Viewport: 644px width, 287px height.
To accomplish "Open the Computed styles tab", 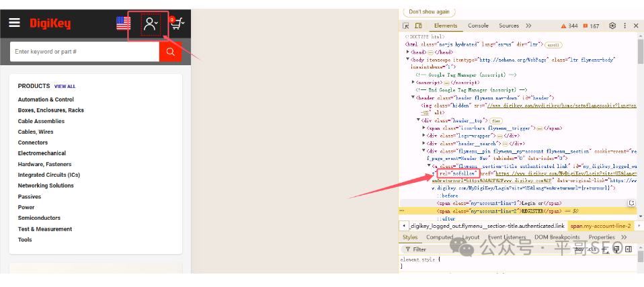I will (x=440, y=237).
